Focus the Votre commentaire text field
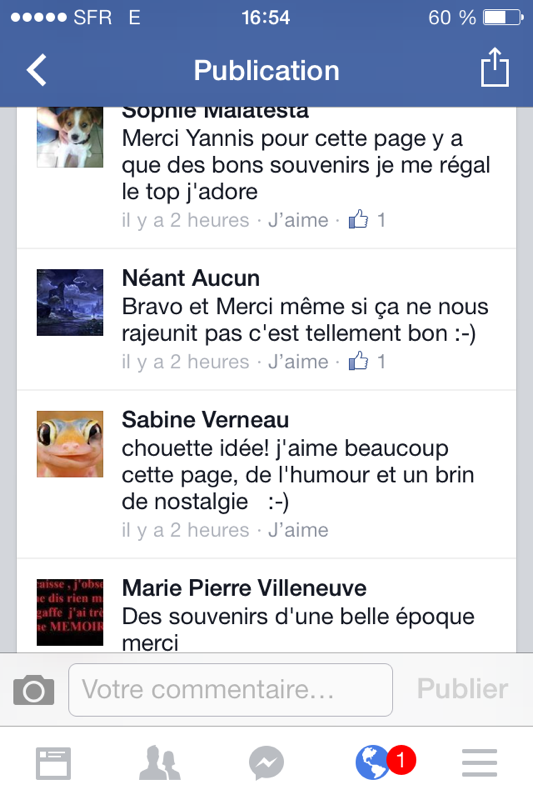The height and width of the screenshot is (800, 533). coord(231,690)
